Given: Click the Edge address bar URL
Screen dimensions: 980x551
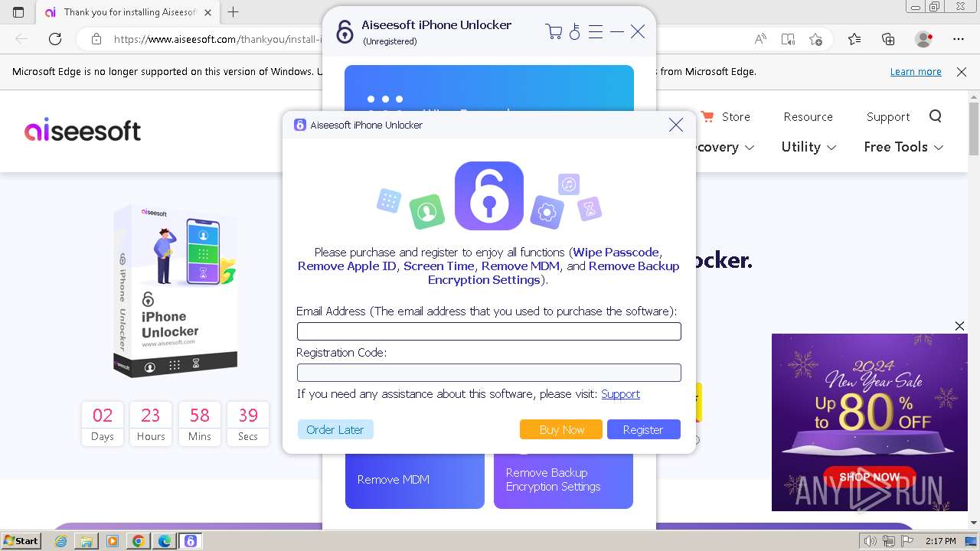Looking at the screenshot, I should 218,39.
